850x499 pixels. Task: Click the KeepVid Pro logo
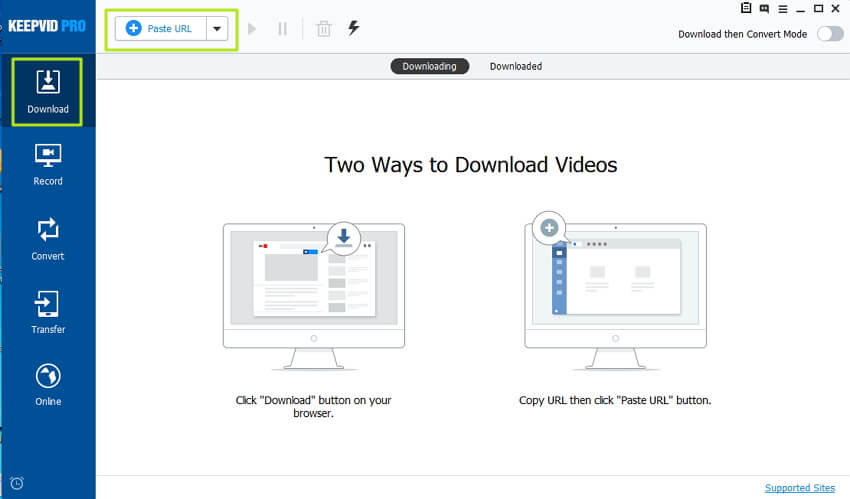click(x=47, y=25)
